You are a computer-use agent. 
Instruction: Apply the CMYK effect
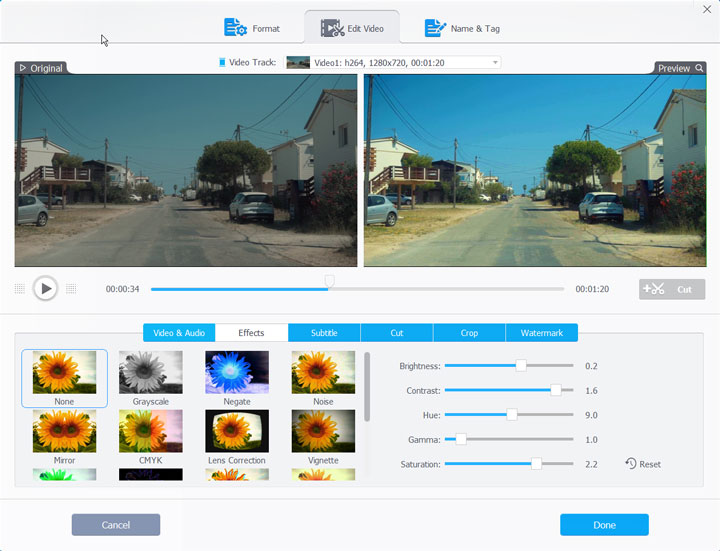click(151, 431)
